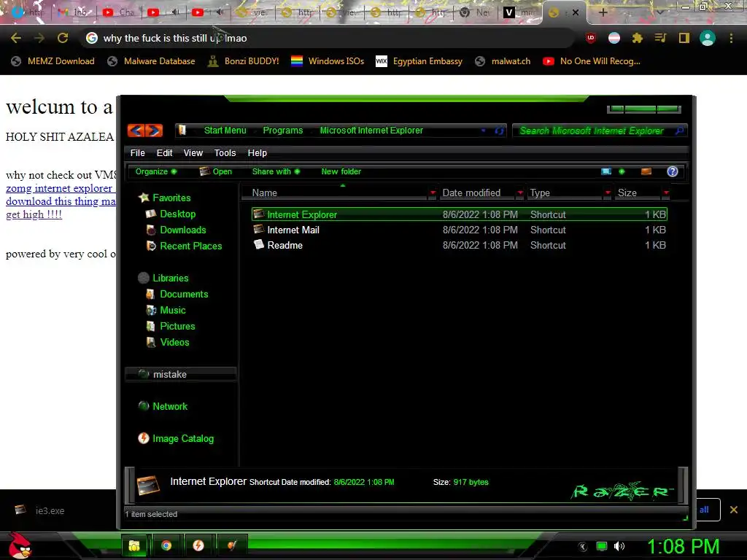747x560 pixels.
Task: Go back in Chrome browser
Action: pos(16,38)
